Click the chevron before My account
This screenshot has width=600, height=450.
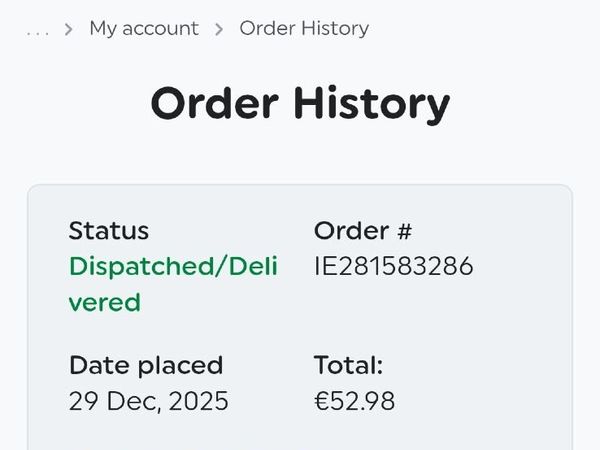pyautogui.click(x=68, y=29)
